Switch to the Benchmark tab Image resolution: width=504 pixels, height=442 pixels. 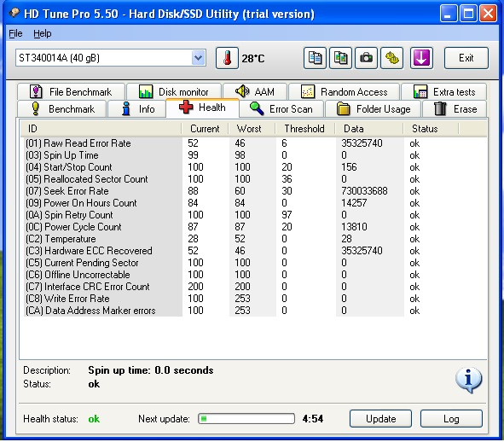click(61, 108)
